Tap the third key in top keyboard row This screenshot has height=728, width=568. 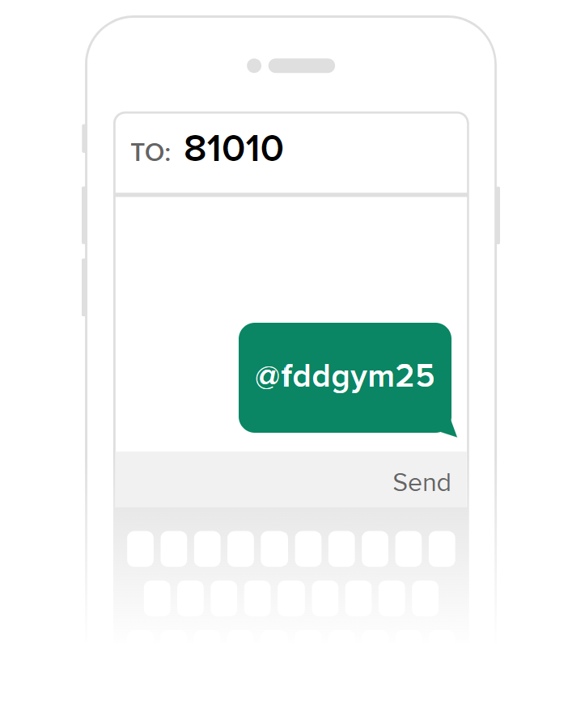pyautogui.click(x=207, y=548)
